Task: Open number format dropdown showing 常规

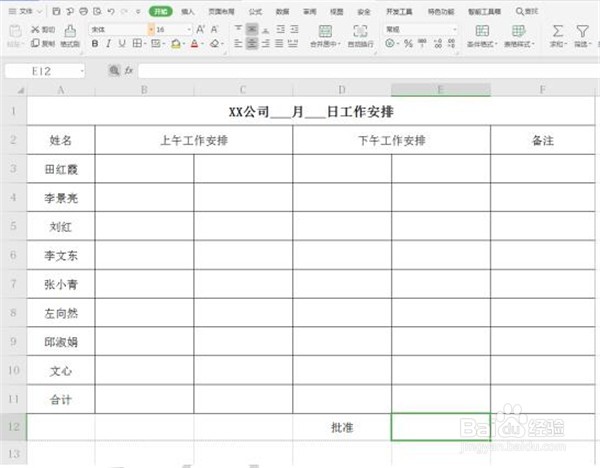Action: coord(455,29)
